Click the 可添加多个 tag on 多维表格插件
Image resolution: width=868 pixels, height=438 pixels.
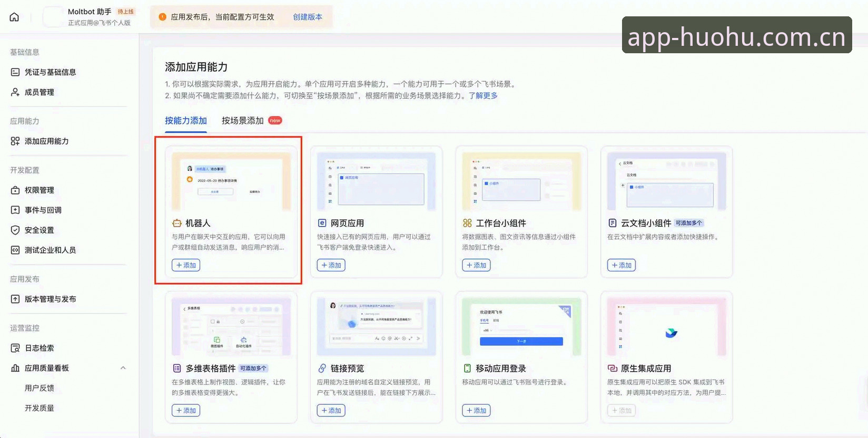253,368
